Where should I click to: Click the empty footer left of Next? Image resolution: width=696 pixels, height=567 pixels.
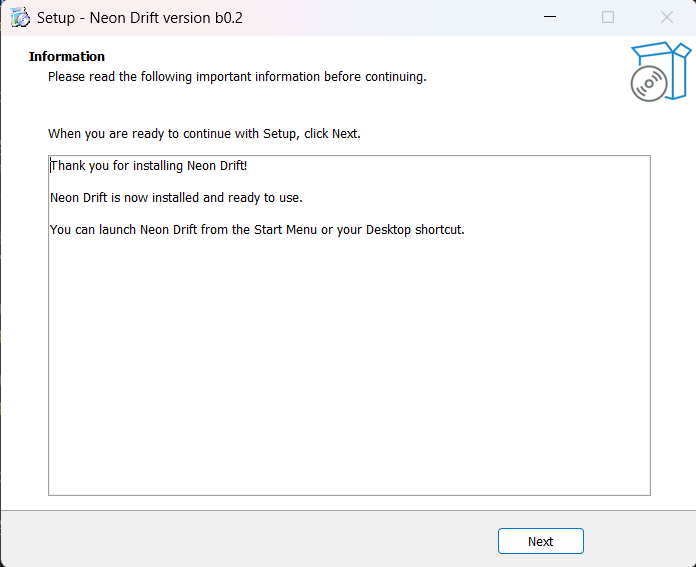(x=250, y=540)
